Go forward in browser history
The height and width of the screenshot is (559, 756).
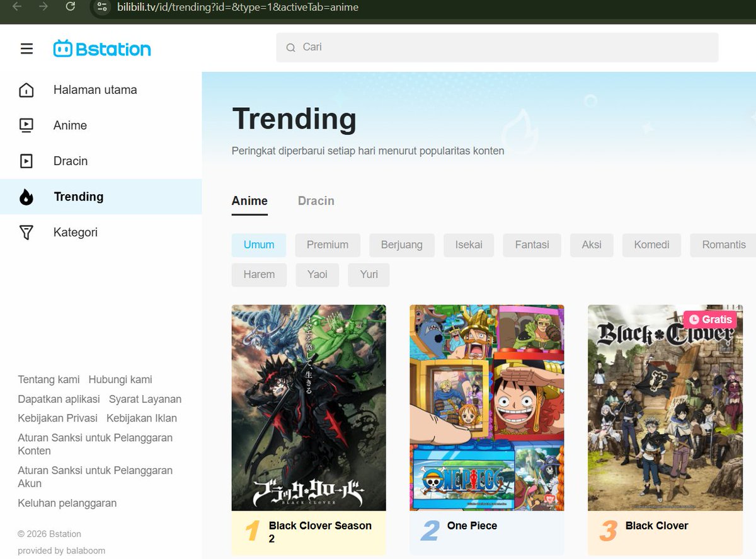click(43, 7)
